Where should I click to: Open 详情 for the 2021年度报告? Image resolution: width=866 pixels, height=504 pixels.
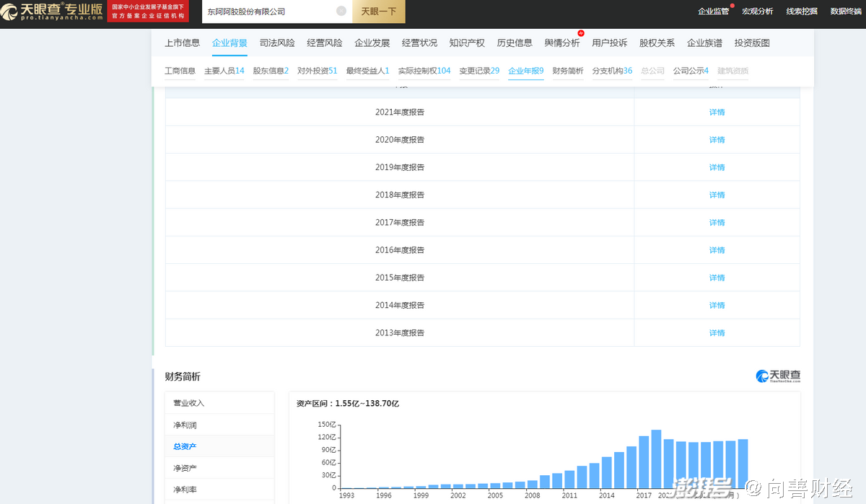click(717, 112)
